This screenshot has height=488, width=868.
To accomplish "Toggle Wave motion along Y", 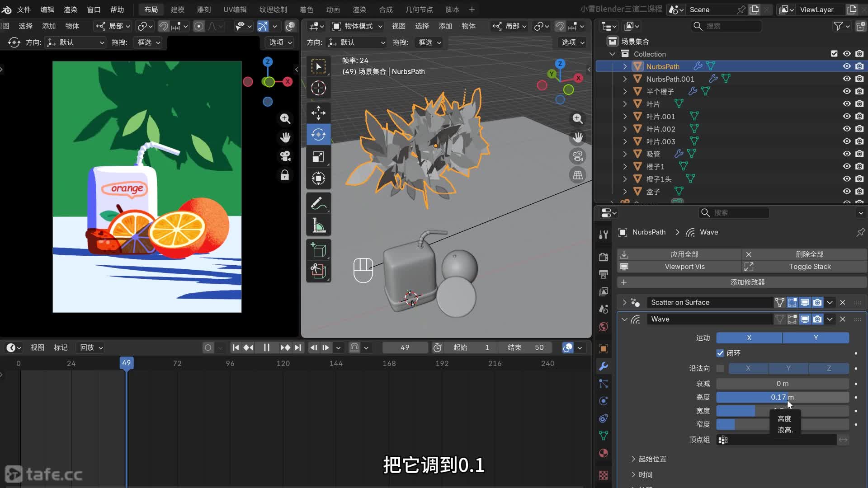I will pyautogui.click(x=816, y=338).
